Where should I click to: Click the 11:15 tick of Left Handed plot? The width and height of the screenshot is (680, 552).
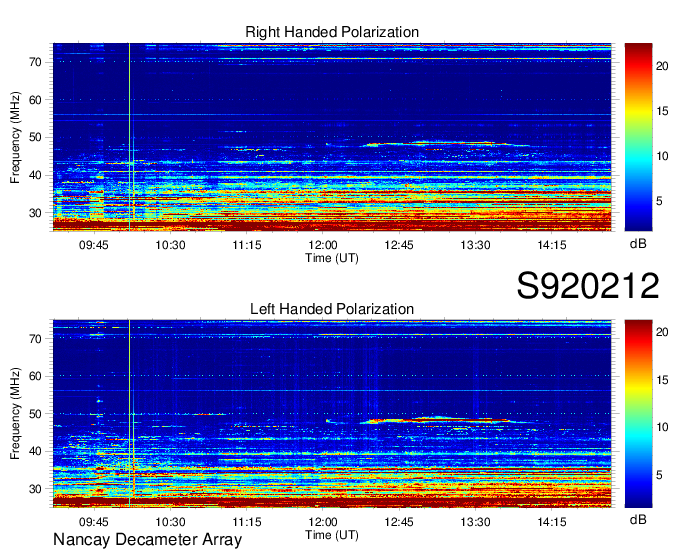point(247,522)
